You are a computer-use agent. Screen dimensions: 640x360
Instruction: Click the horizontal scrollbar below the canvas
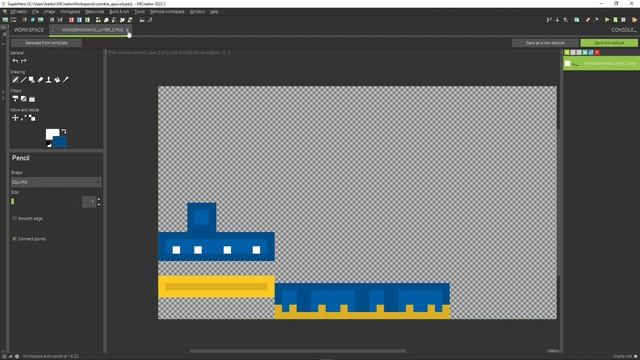[x=298, y=351]
